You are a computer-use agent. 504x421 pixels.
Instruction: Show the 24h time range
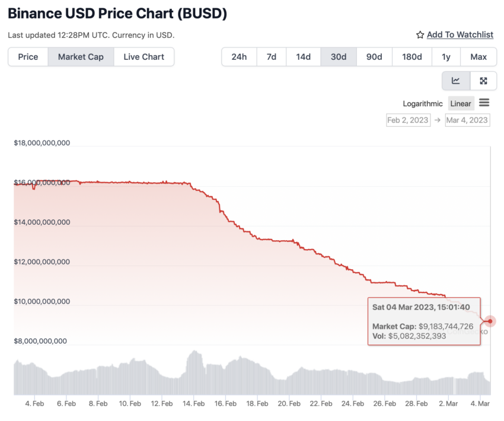click(239, 57)
